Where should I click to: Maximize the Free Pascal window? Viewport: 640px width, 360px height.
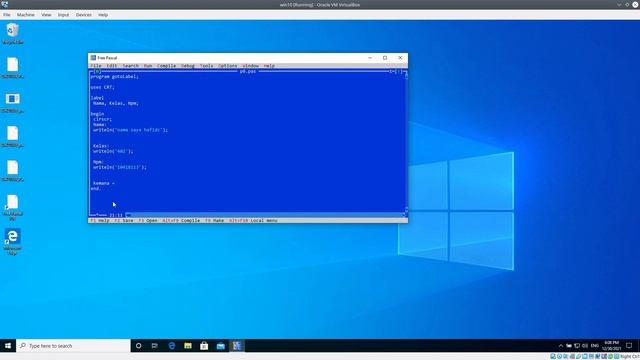(385, 58)
